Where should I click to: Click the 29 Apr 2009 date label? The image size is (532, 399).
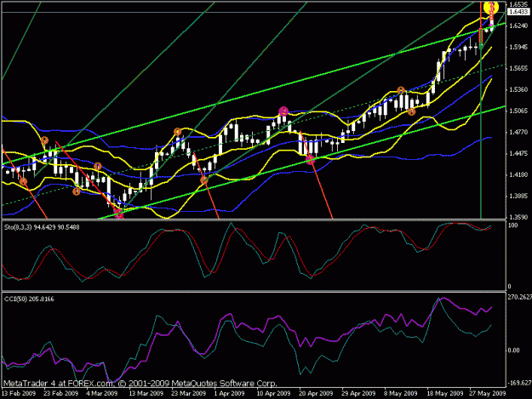(x=358, y=394)
